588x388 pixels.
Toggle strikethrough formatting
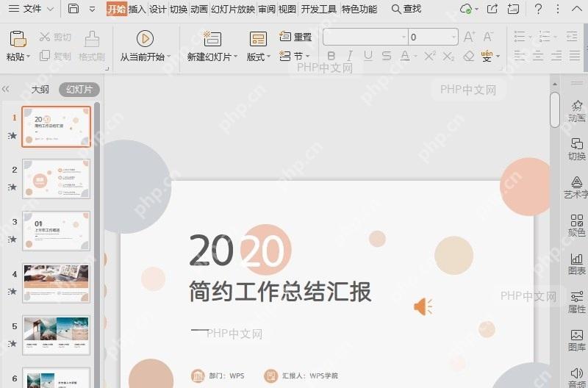pyautogui.click(x=387, y=57)
